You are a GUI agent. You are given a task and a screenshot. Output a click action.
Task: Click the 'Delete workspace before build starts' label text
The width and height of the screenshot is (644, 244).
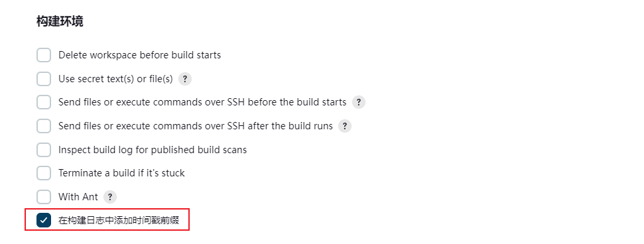click(x=140, y=55)
